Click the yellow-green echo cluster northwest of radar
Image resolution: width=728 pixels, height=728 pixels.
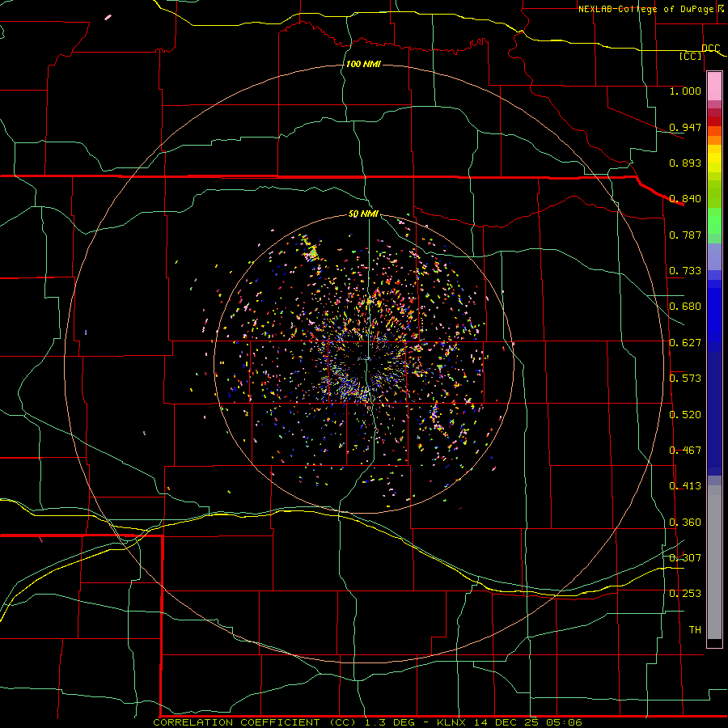point(311,250)
